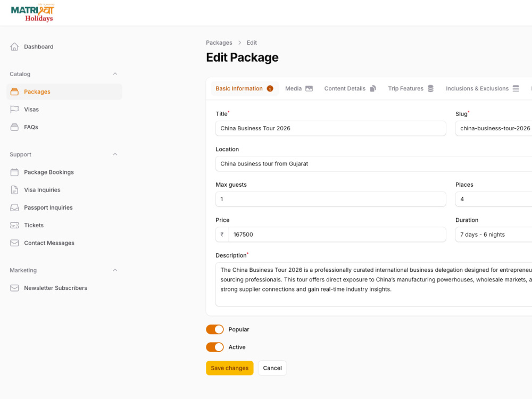Click the Visa Inquiries document icon
This screenshot has width=532, height=399.
[x=14, y=190]
